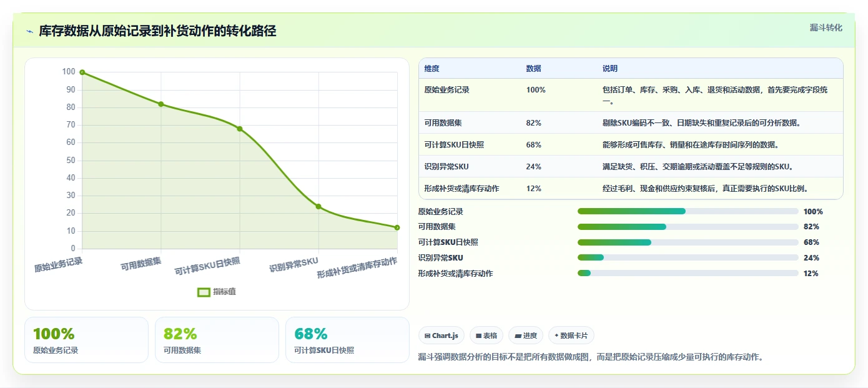Click the 原始业务记录 progress bar
This screenshot has height=388, width=868.
click(x=688, y=211)
